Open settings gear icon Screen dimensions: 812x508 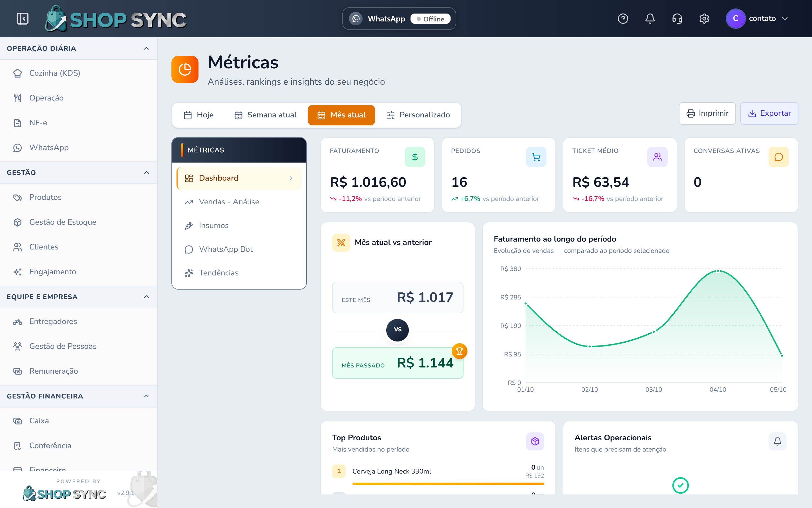[704, 18]
